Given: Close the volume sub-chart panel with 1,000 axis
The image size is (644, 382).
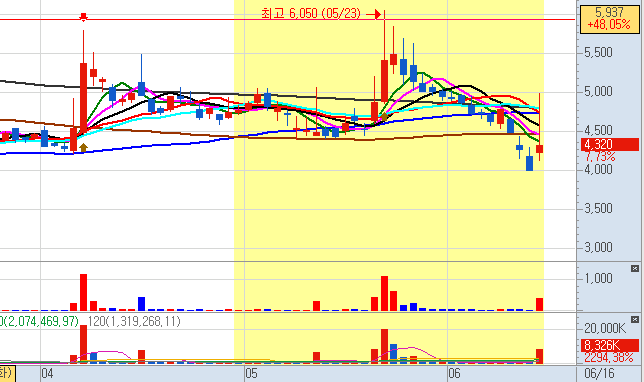Looking at the screenshot, I should (635, 269).
